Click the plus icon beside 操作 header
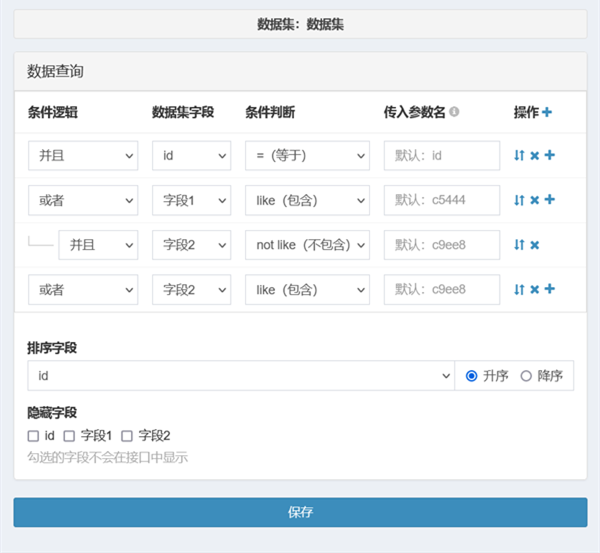600x553 pixels. pos(547,112)
